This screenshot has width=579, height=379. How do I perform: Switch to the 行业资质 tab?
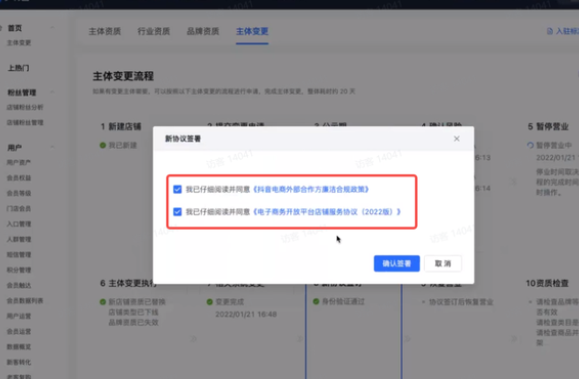click(x=154, y=31)
